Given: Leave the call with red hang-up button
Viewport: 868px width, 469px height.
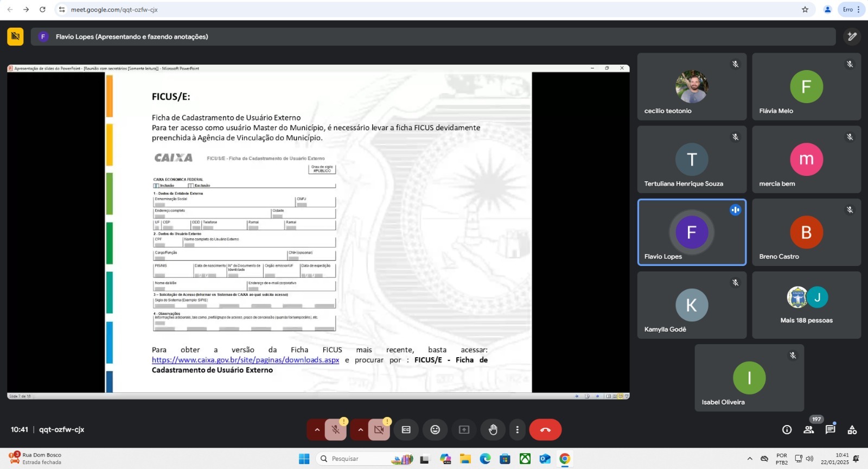Looking at the screenshot, I should (x=545, y=430).
